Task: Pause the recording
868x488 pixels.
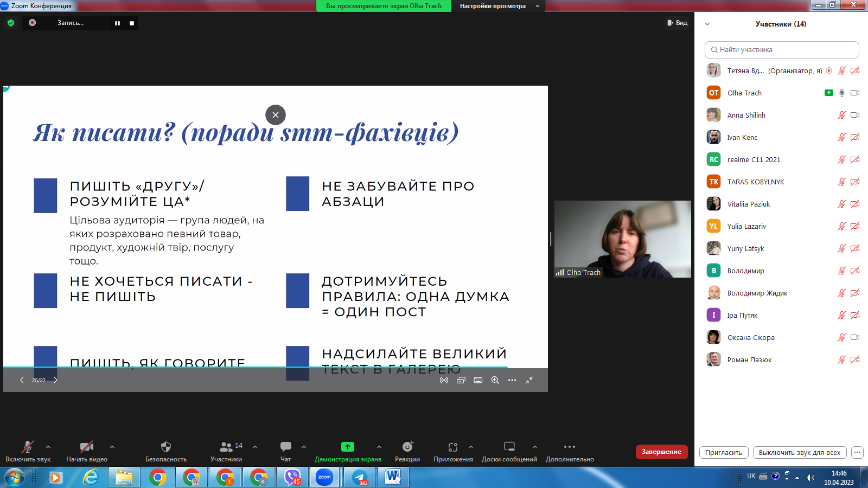Action: (117, 23)
